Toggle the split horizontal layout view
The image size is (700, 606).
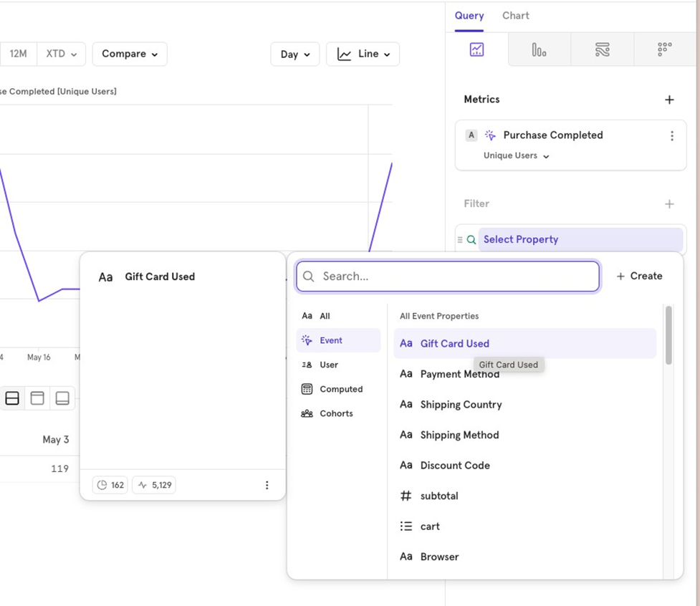pyautogui.click(x=12, y=398)
